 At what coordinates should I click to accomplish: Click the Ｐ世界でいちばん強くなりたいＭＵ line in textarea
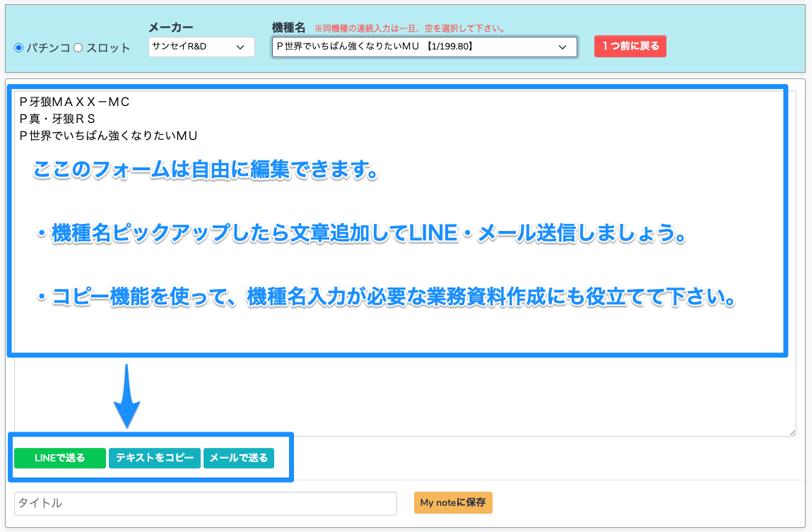click(x=108, y=136)
